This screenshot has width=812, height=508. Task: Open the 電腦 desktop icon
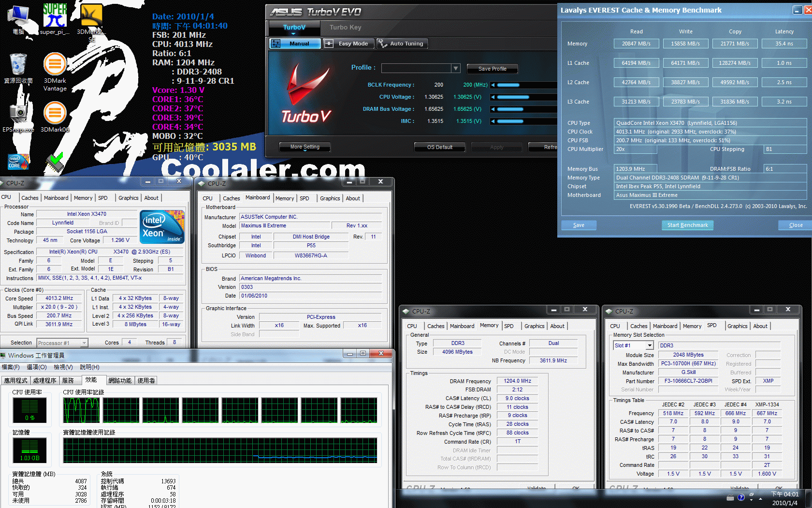[18, 19]
